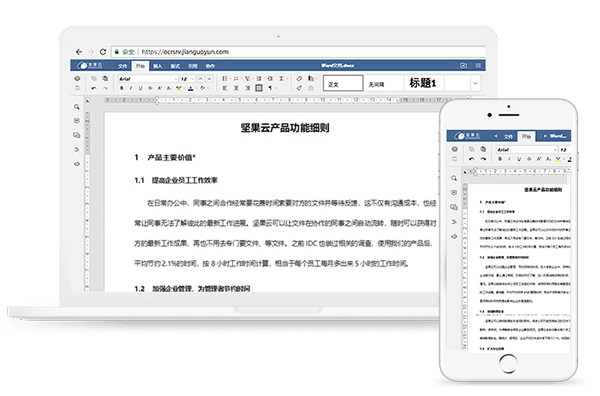Click the browser reload icon
The height and width of the screenshot is (396, 600).
coord(103,52)
